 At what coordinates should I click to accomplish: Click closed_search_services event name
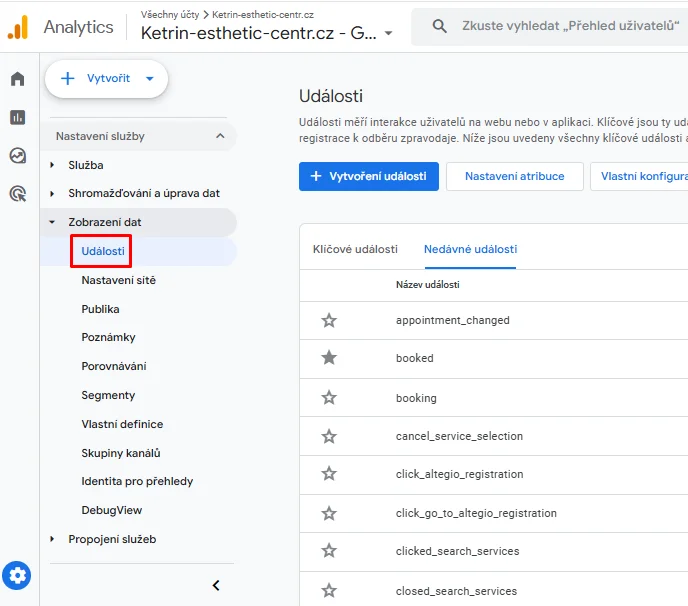coord(456,591)
